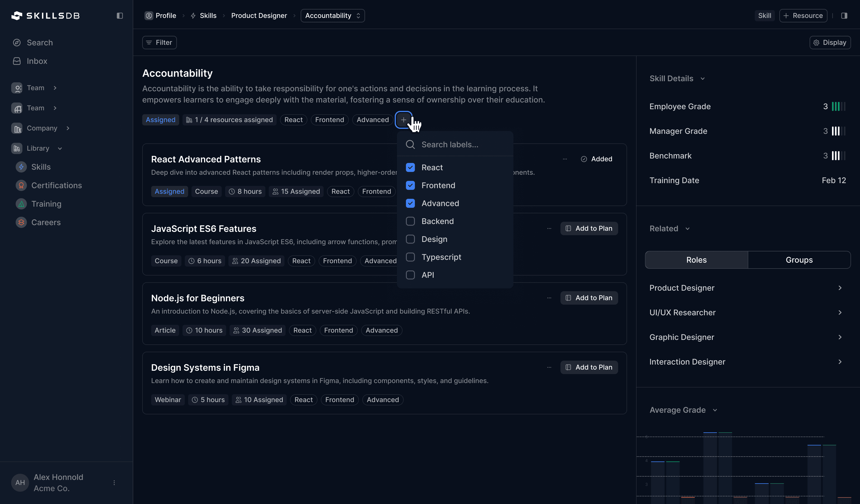
Task: Expand the Company sidebar group
Action: 42,128
